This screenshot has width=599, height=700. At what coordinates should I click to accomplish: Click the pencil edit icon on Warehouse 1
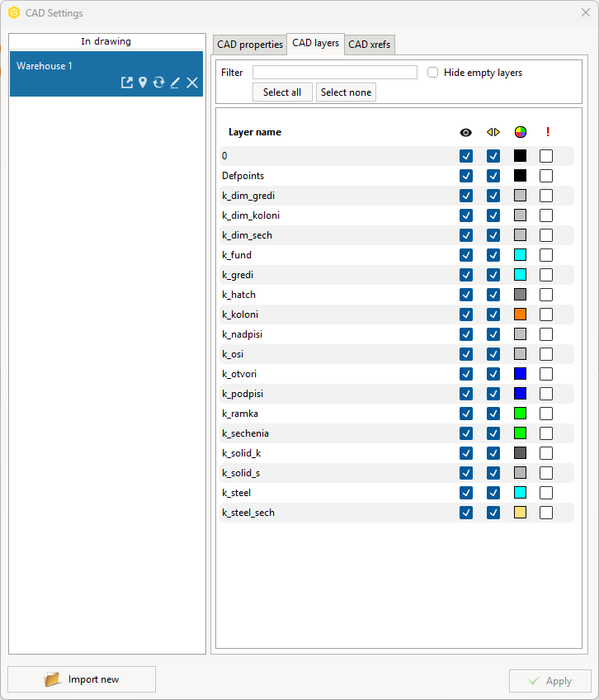pyautogui.click(x=175, y=83)
